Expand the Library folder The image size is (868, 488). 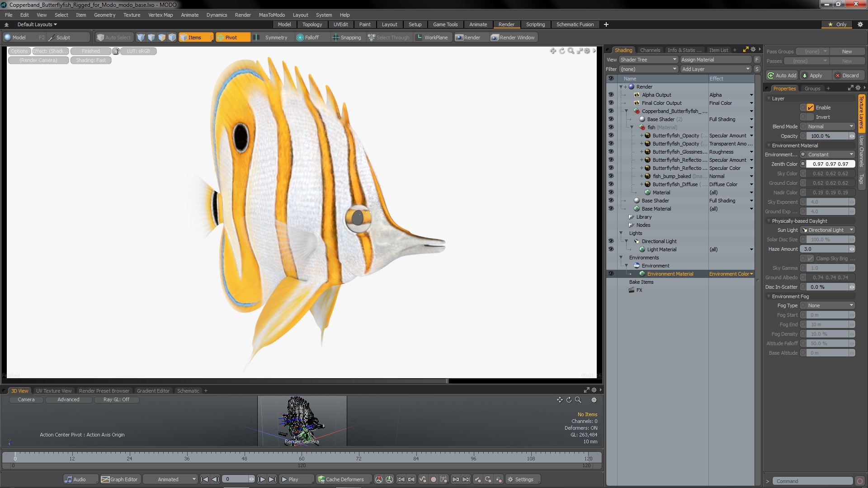(x=631, y=217)
